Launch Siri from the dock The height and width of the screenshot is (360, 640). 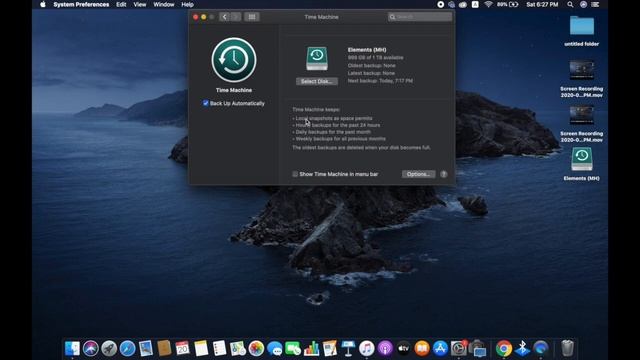(x=91, y=349)
